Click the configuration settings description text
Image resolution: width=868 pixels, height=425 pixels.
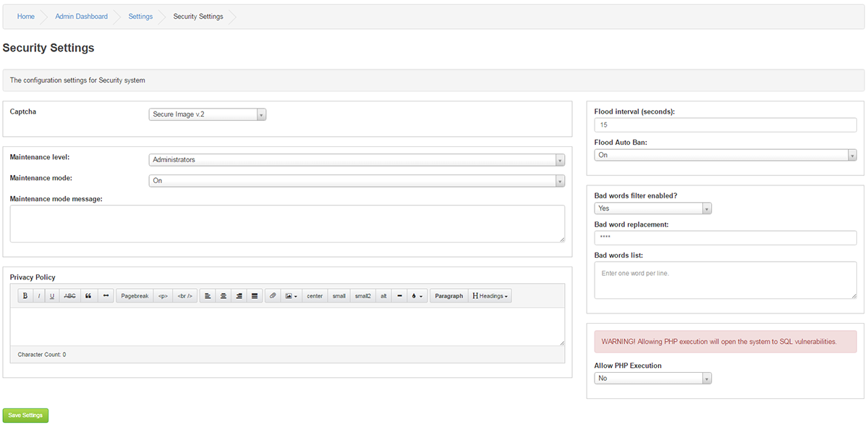click(77, 80)
